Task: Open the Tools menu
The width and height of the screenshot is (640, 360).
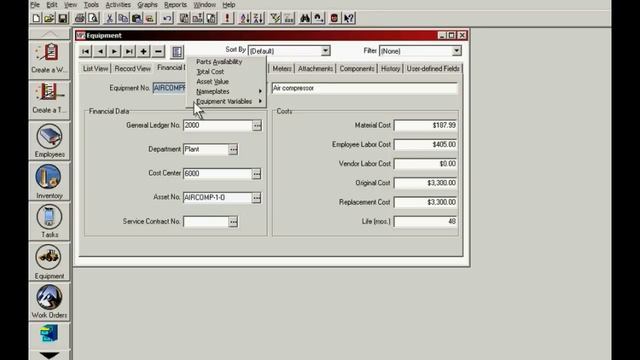Action: point(91,4)
